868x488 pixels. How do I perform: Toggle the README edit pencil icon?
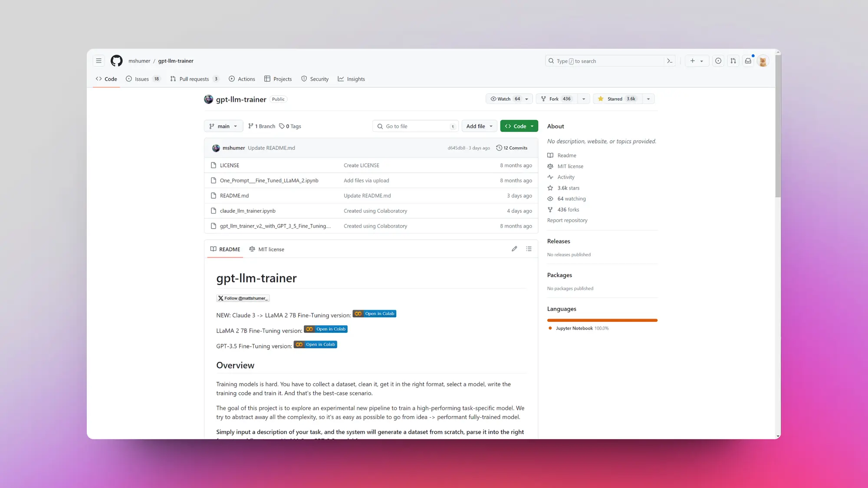coord(514,249)
